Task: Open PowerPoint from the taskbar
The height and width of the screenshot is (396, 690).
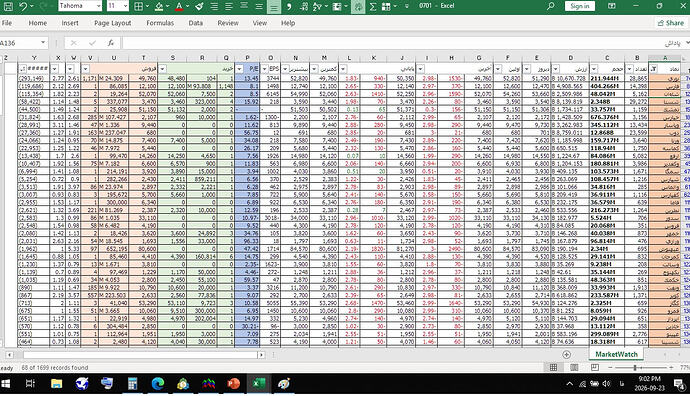Action: click(x=233, y=384)
